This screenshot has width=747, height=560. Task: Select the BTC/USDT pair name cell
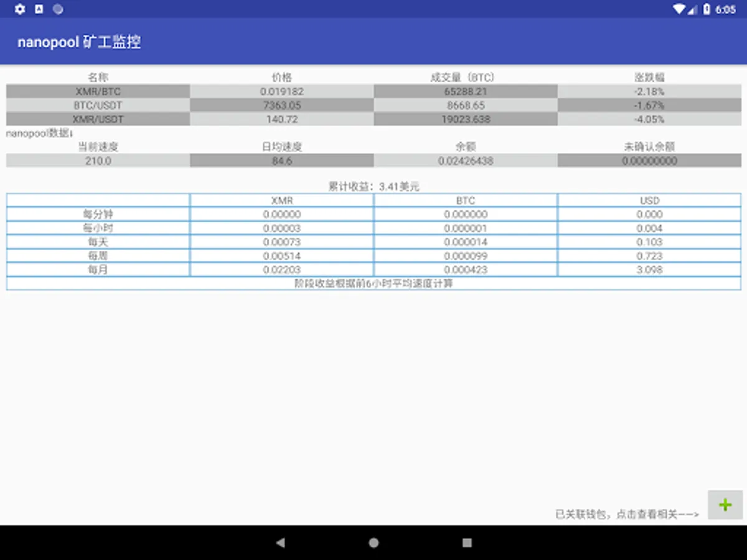tap(98, 105)
